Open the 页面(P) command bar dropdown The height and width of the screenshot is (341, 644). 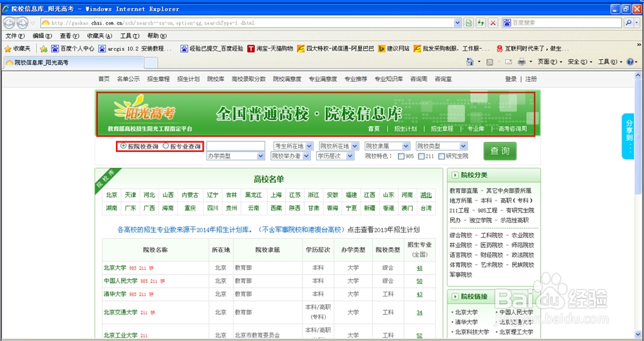coord(550,62)
